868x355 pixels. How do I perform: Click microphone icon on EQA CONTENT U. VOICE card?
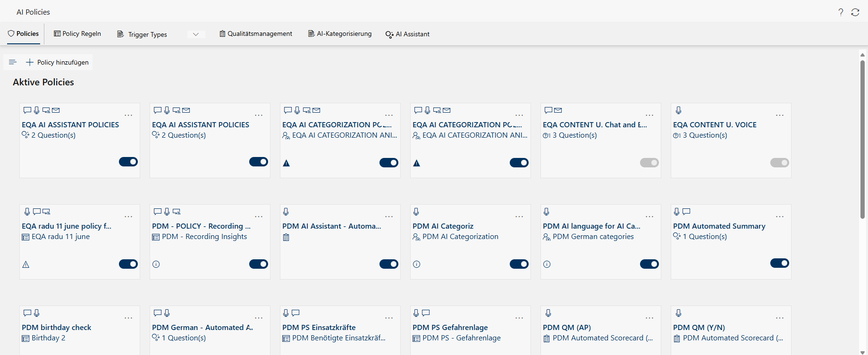point(678,110)
